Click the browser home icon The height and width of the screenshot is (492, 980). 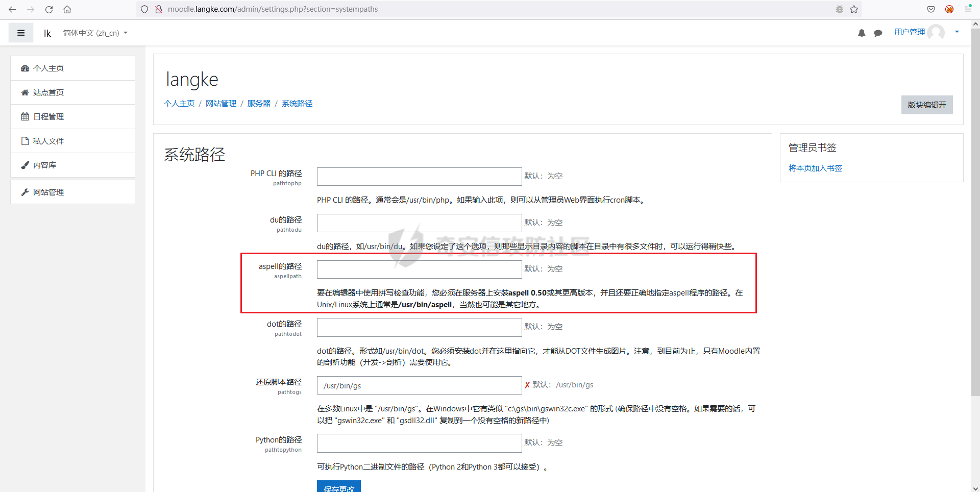[x=67, y=9]
